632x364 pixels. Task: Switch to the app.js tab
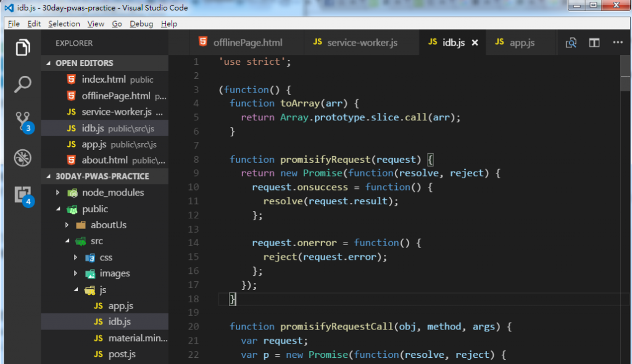pos(520,43)
